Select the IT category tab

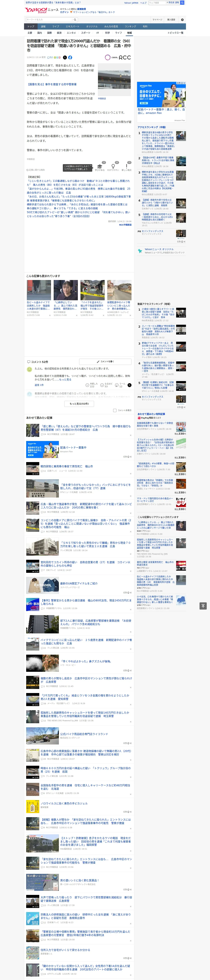98,33
